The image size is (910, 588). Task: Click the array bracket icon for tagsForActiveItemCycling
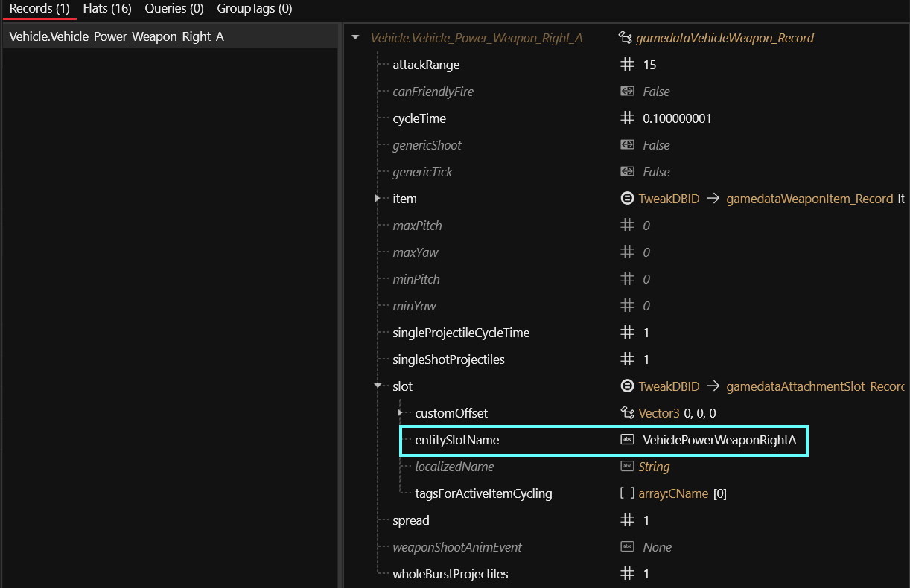point(627,493)
